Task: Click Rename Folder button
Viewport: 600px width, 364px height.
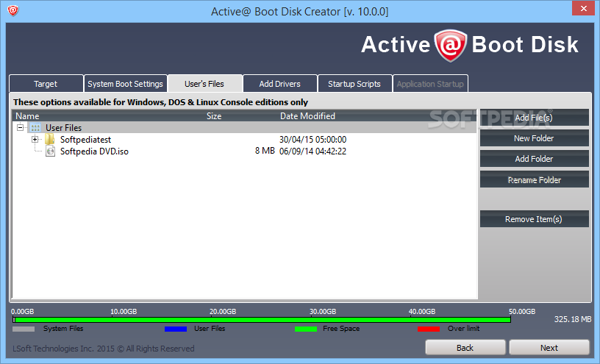Action: 534,179
